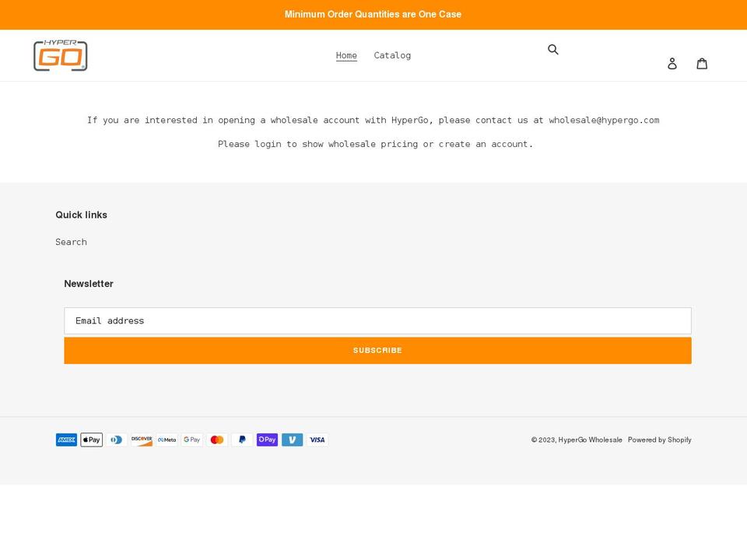Click the wholesale@hypergo.com email address
This screenshot has height=560, width=747.
[x=604, y=120]
